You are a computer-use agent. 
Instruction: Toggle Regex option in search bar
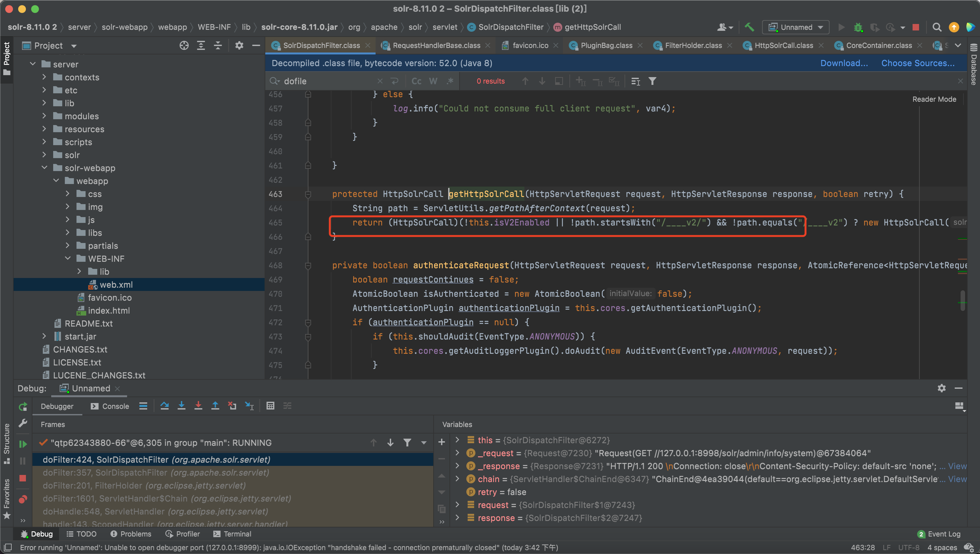coord(450,81)
